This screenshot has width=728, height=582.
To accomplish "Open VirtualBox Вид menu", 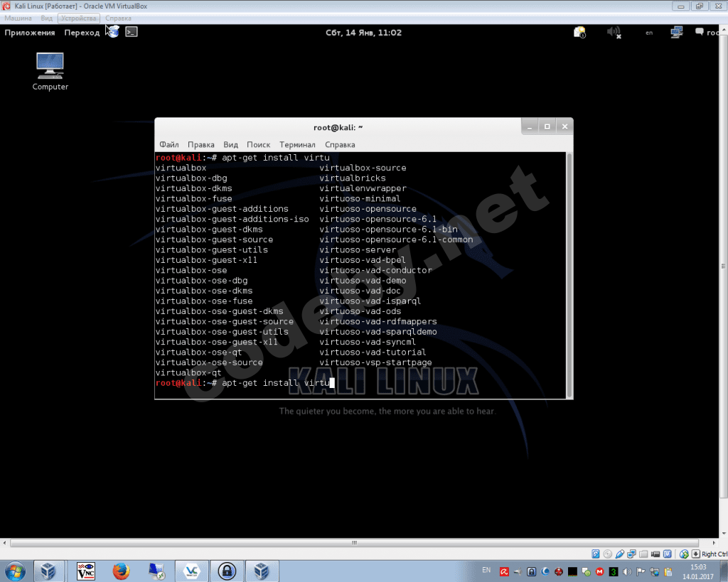I will [x=46, y=18].
